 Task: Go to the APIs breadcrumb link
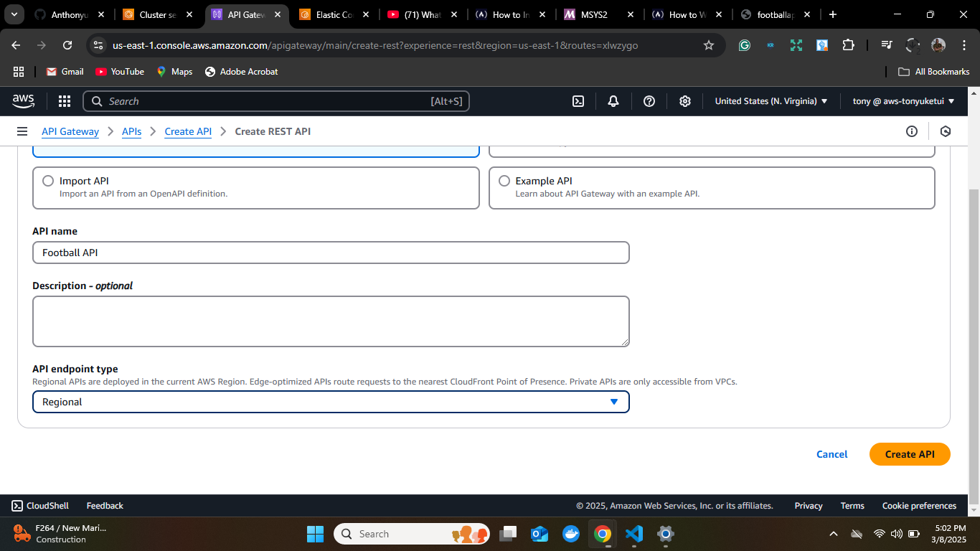131,131
